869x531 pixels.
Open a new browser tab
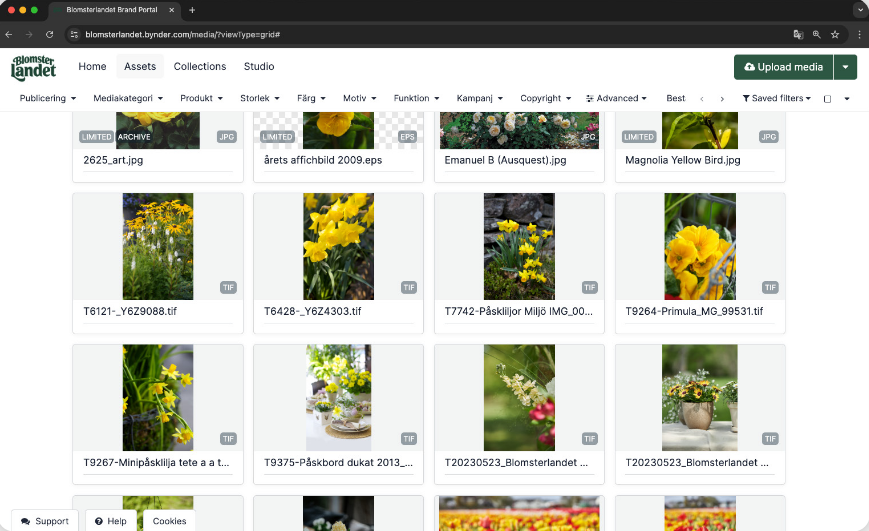pos(192,10)
